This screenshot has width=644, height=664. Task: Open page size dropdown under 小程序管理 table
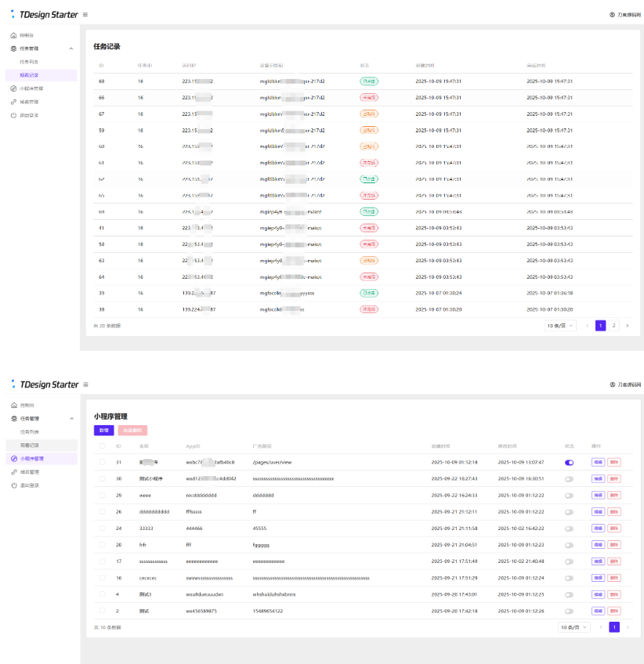574,627
